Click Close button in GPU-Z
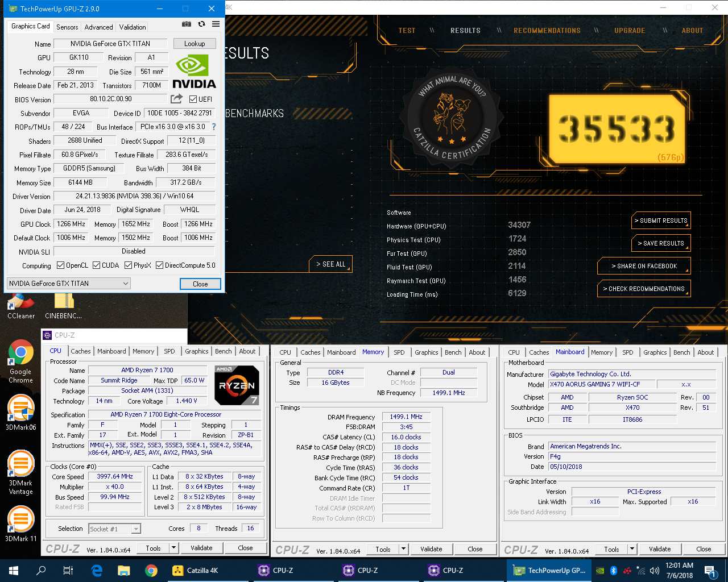The height and width of the screenshot is (582, 728). (200, 284)
